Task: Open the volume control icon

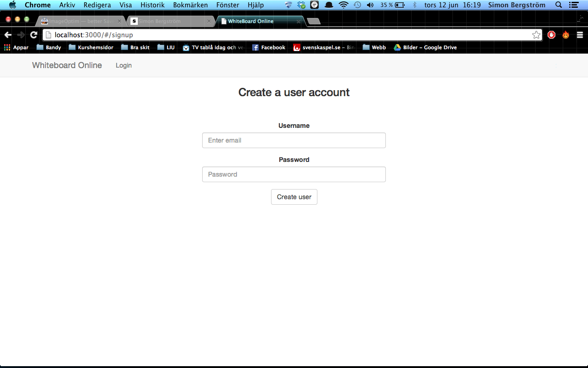Action: click(370, 5)
